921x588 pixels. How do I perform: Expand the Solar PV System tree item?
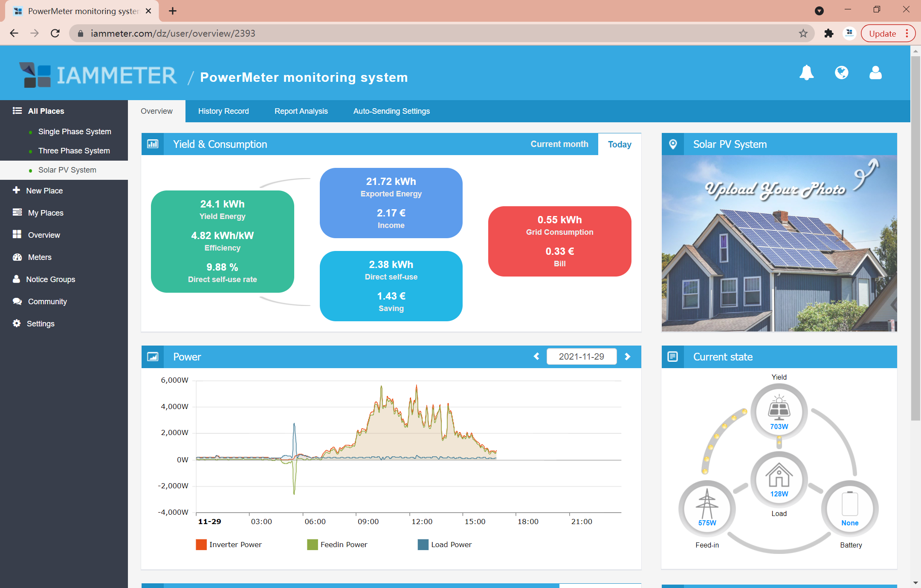pos(67,170)
